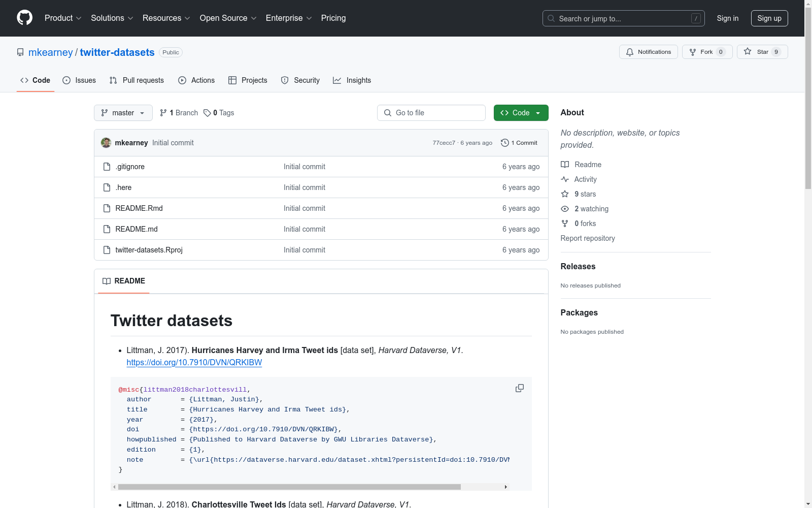The width and height of the screenshot is (812, 508).
Task: Click the eye icon beside 2 watching
Action: (x=565, y=209)
